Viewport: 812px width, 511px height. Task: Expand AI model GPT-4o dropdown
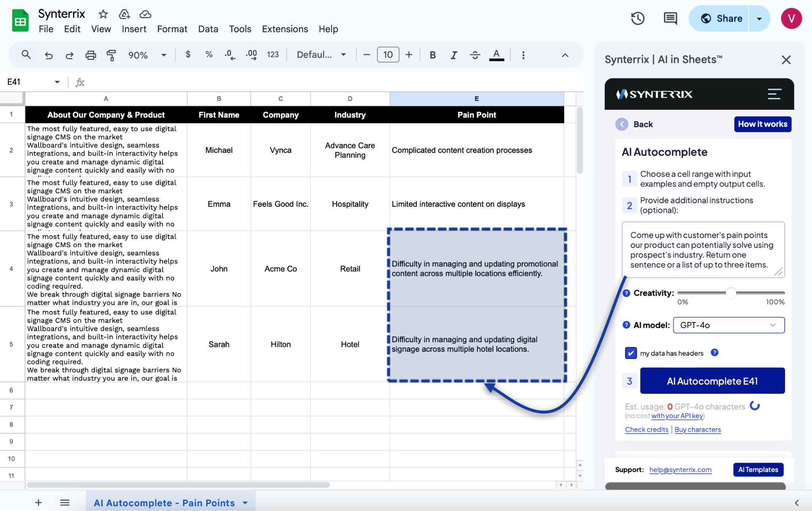(729, 325)
